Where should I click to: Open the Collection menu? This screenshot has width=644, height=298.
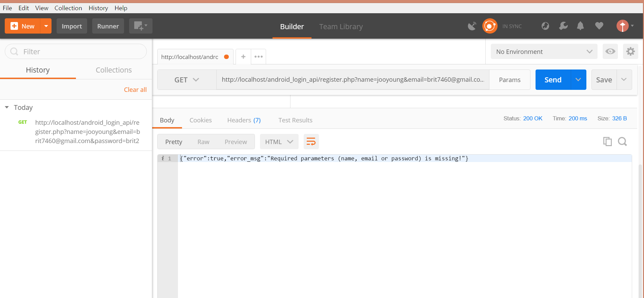(68, 8)
